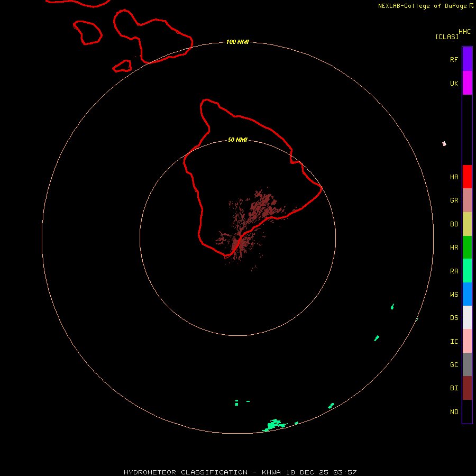Click the "100 NMI" range ring label
476x476 pixels.
pyautogui.click(x=237, y=42)
